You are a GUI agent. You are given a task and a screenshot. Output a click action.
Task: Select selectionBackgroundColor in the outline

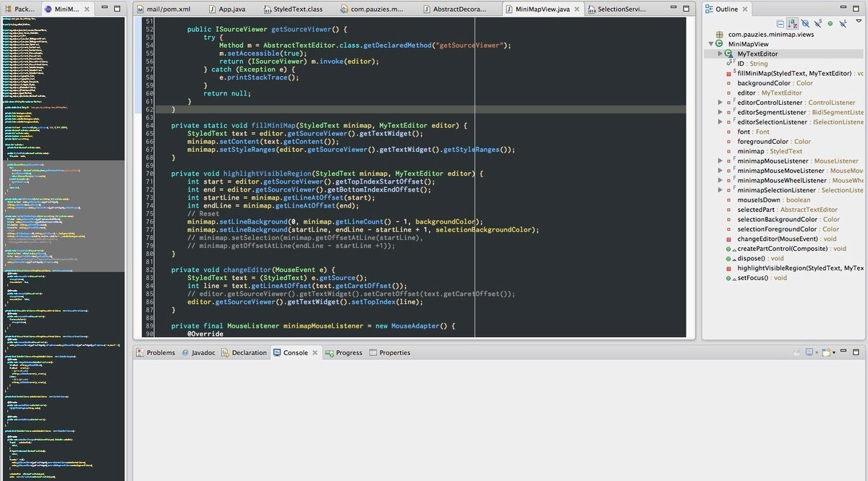click(788, 219)
